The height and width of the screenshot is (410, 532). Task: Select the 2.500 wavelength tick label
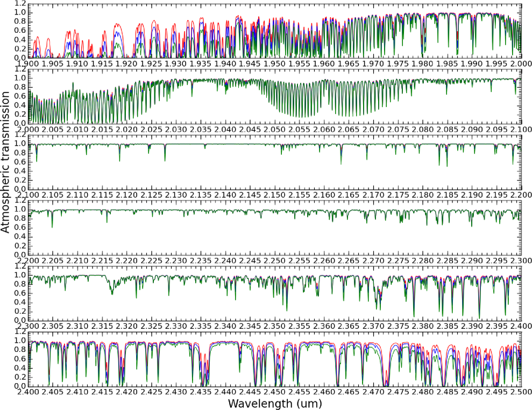click(521, 392)
